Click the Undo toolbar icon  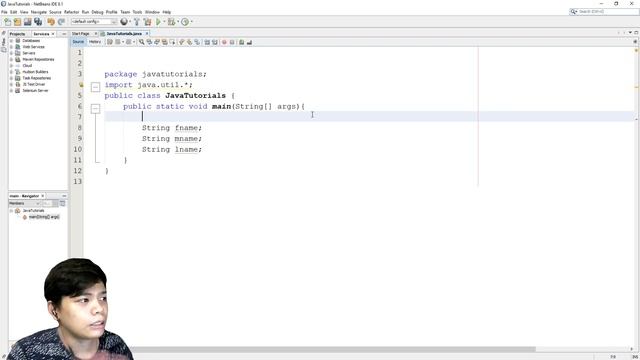tap(51, 22)
